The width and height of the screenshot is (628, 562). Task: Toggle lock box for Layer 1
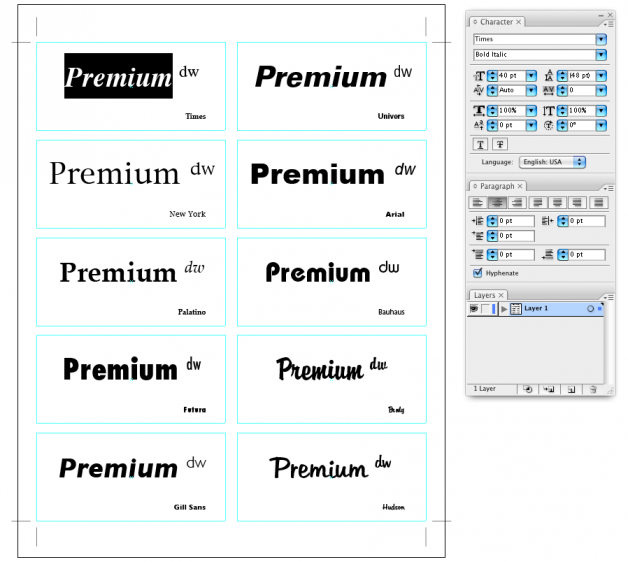(x=485, y=308)
